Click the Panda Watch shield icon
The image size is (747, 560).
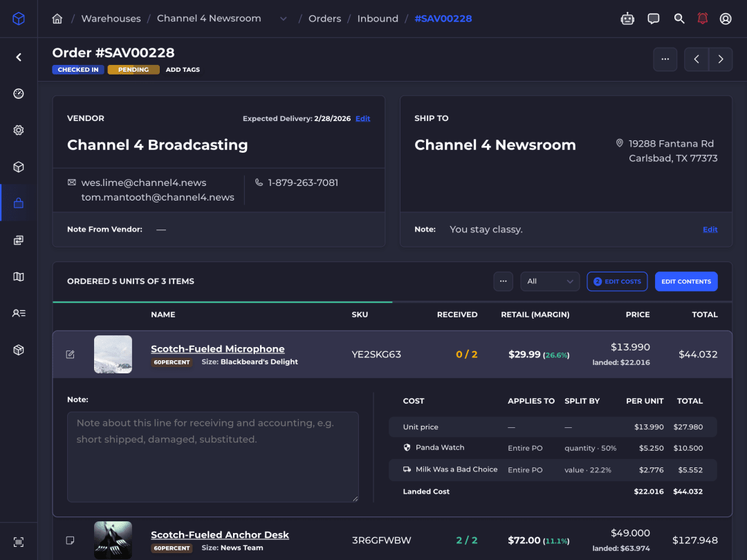407,447
